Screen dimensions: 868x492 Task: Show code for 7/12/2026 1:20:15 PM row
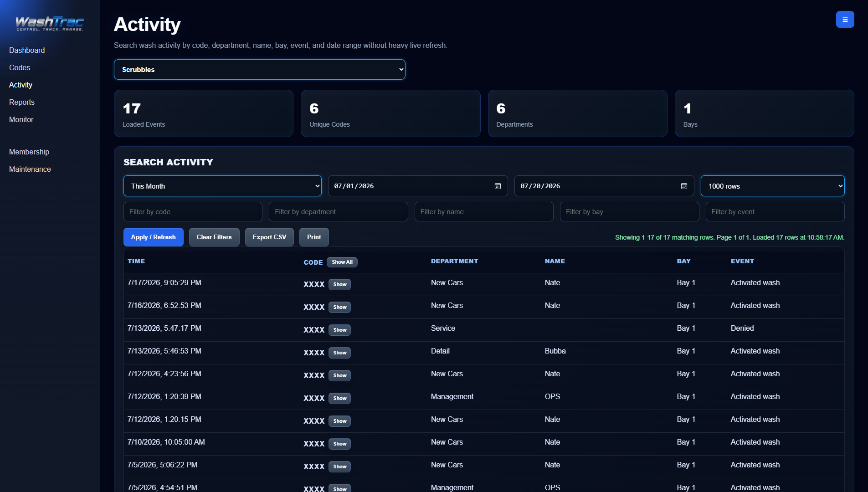340,421
